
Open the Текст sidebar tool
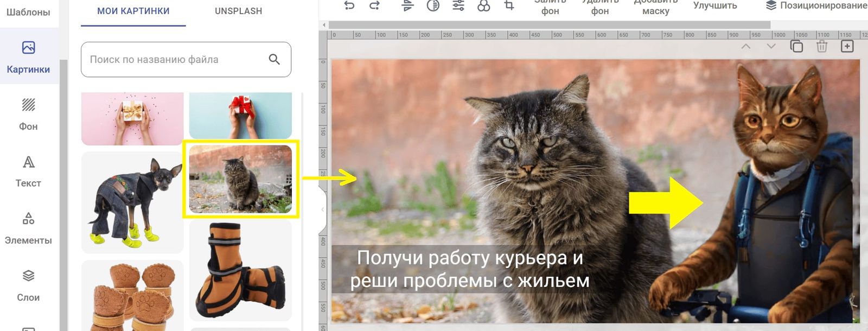coord(28,171)
